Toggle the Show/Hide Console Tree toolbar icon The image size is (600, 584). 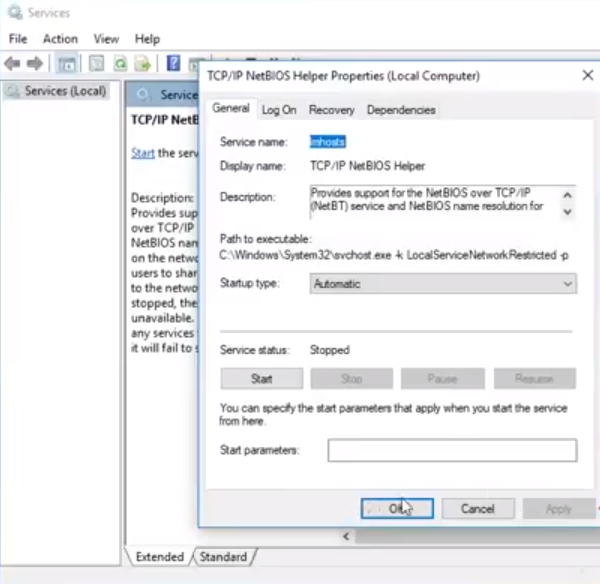click(67, 64)
